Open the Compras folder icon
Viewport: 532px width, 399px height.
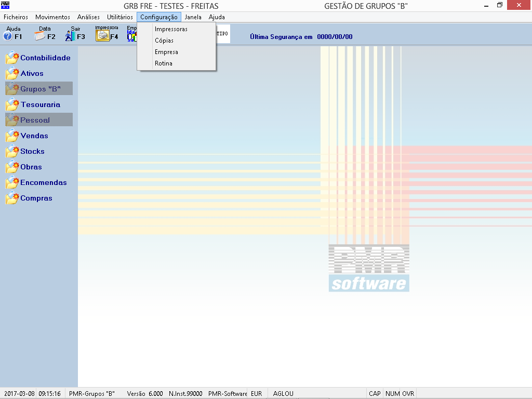[12, 198]
